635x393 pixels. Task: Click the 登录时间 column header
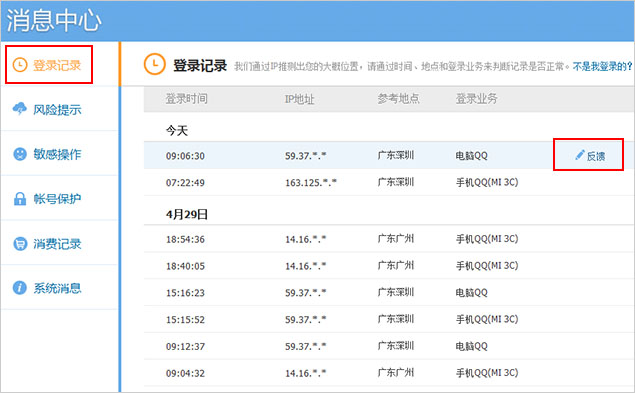click(x=186, y=98)
